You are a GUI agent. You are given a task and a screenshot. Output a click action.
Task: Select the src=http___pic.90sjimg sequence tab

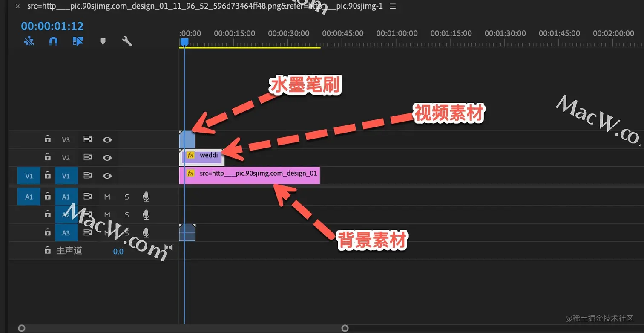(205, 6)
